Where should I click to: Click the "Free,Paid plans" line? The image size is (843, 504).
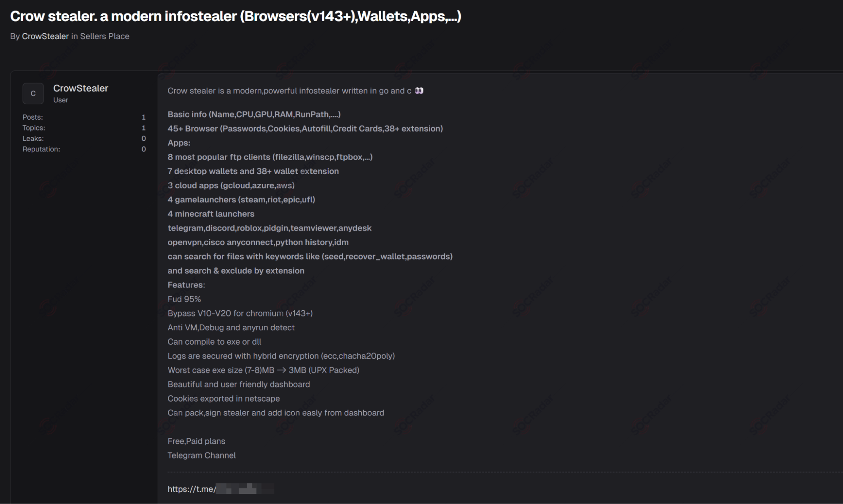click(x=196, y=441)
